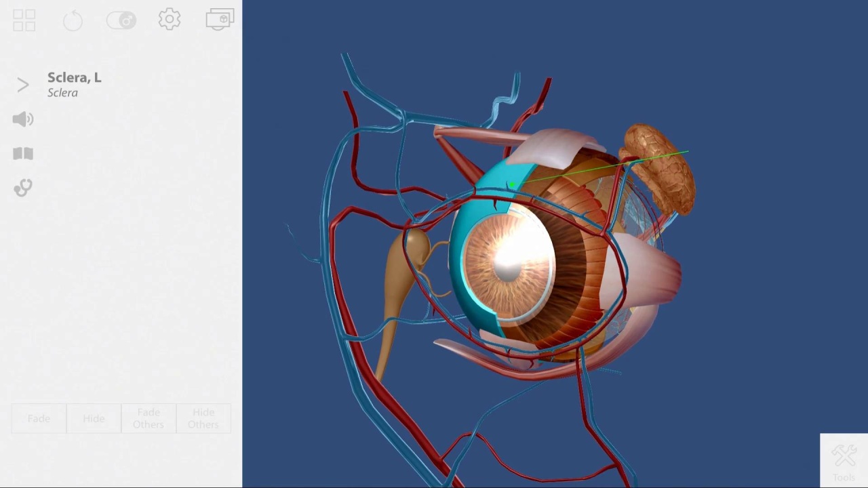Open the book definition icon
This screenshot has width=868, height=488.
(x=23, y=154)
